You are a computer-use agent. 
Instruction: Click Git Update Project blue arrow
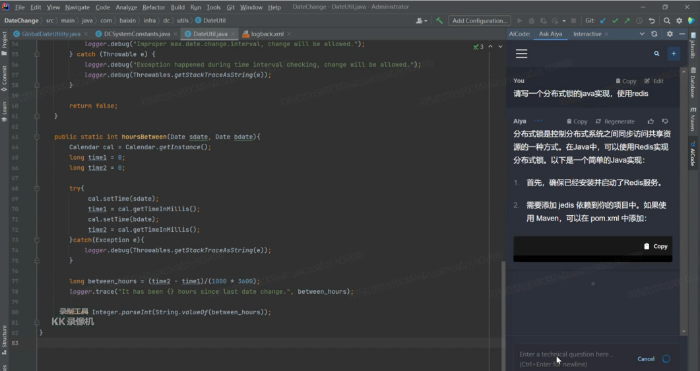[603, 21]
